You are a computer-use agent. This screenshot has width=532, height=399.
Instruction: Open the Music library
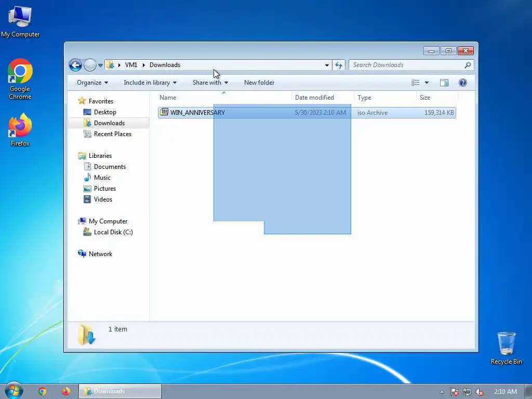[x=102, y=178]
